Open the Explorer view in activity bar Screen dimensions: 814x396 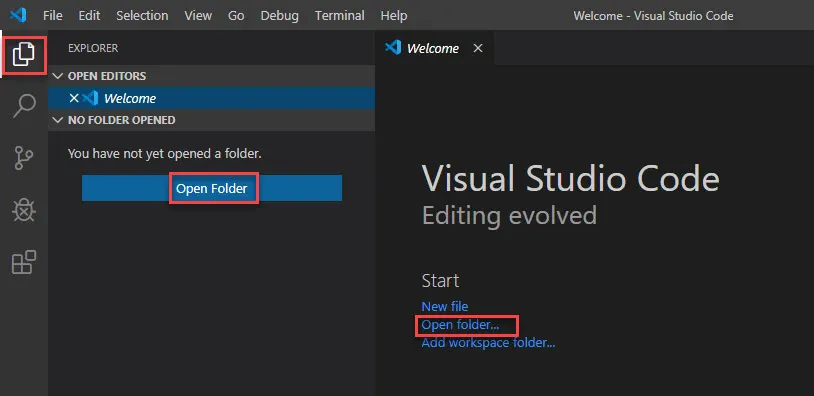pos(24,54)
